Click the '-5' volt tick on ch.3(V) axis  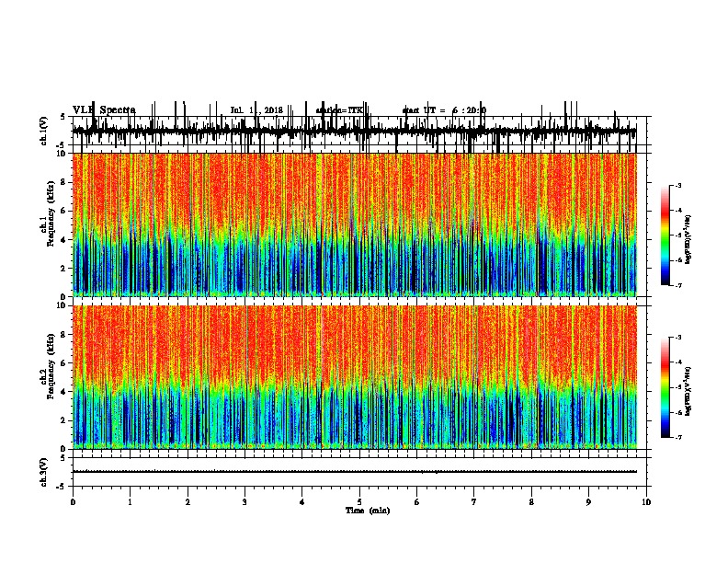(63, 487)
